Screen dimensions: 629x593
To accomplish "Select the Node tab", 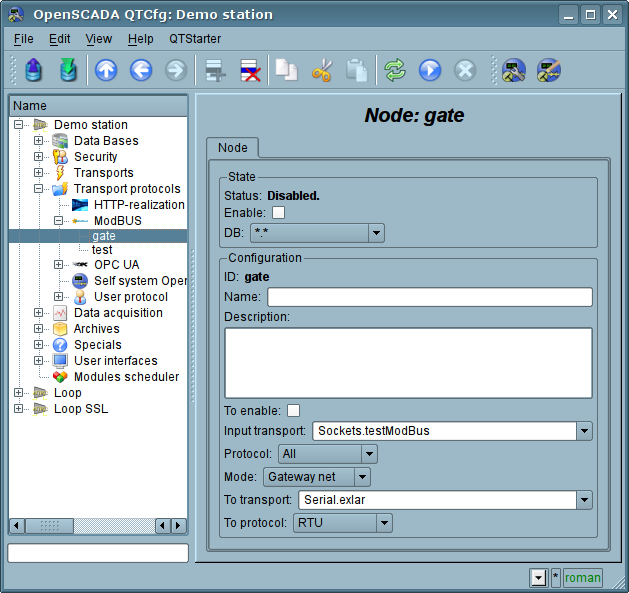I will pyautogui.click(x=232, y=148).
